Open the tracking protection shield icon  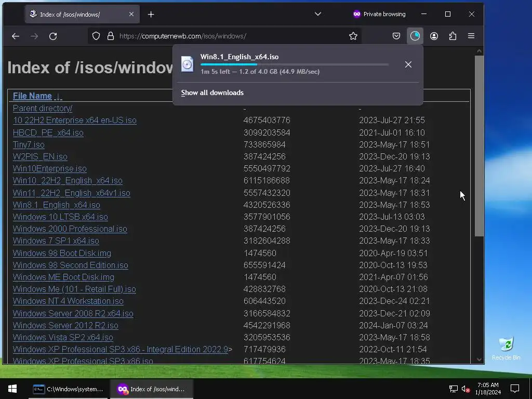96,36
